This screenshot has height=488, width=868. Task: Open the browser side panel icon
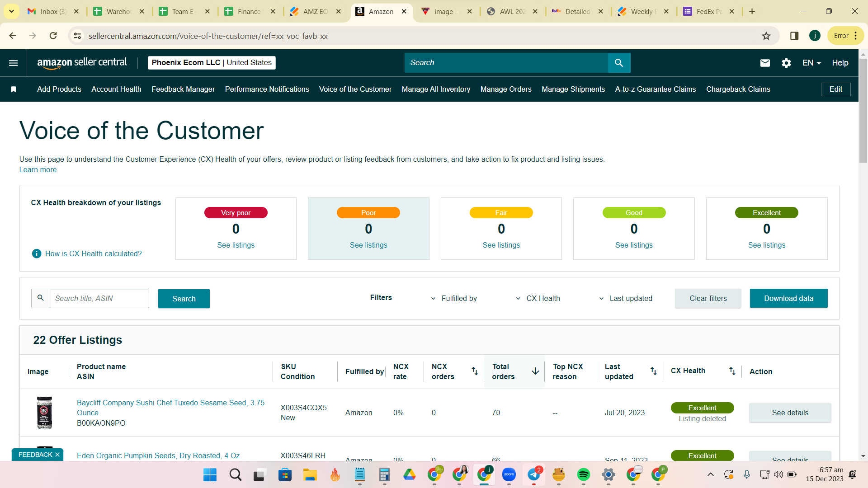coord(794,36)
